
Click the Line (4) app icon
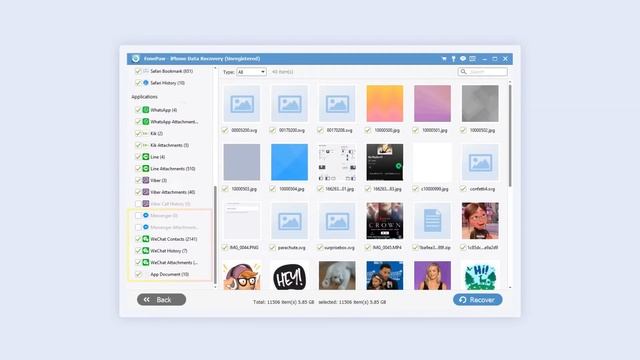coord(146,157)
